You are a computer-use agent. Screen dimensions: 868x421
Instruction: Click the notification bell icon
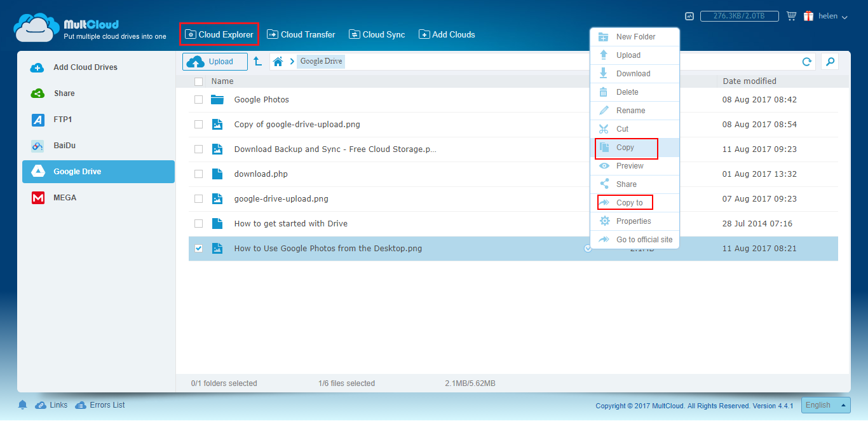coord(23,405)
